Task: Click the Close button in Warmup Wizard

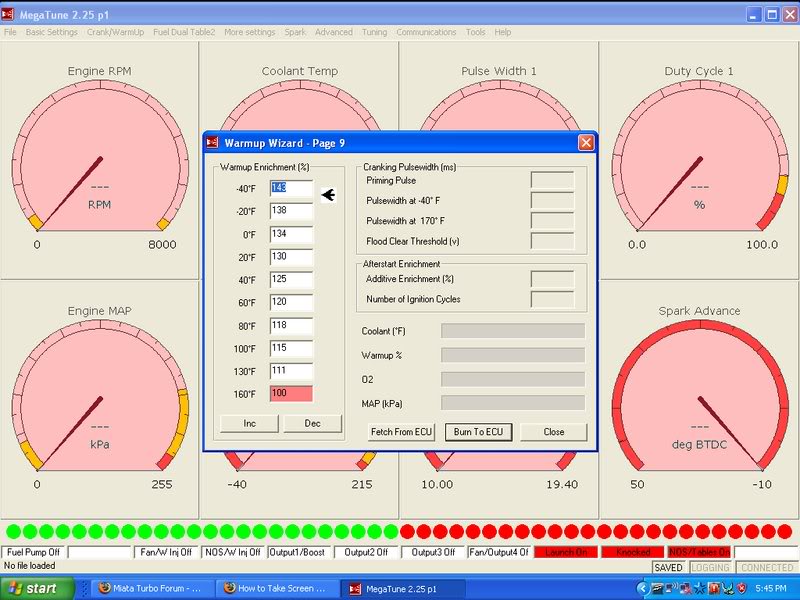Action: [554, 432]
